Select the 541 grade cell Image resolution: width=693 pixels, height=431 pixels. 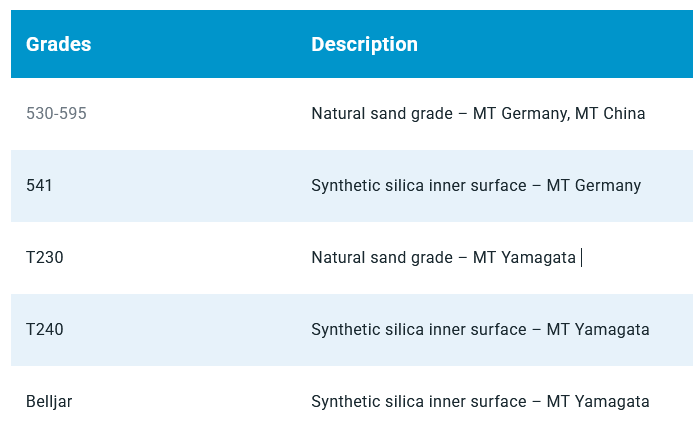[39, 186]
